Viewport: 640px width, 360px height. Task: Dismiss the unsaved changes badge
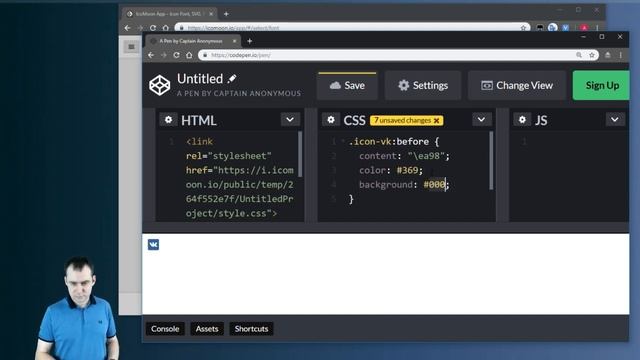[x=436, y=120]
